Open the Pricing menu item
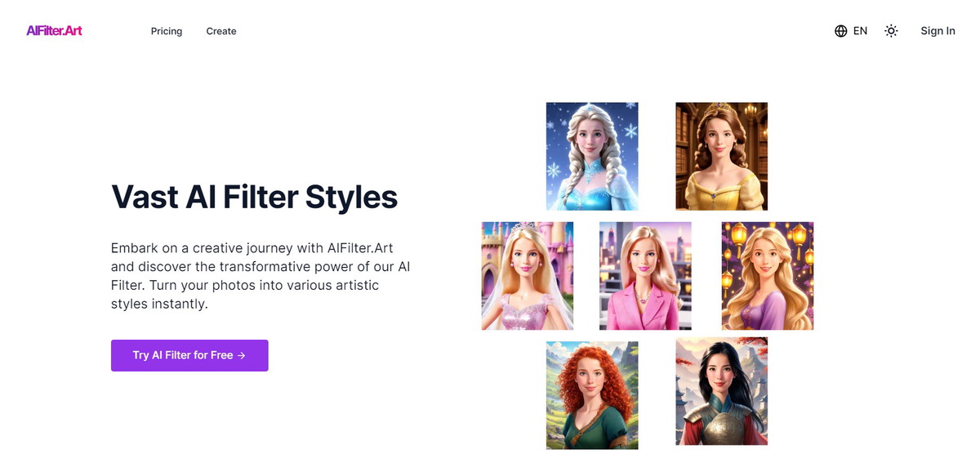The height and width of the screenshot is (458, 980). [x=167, y=31]
